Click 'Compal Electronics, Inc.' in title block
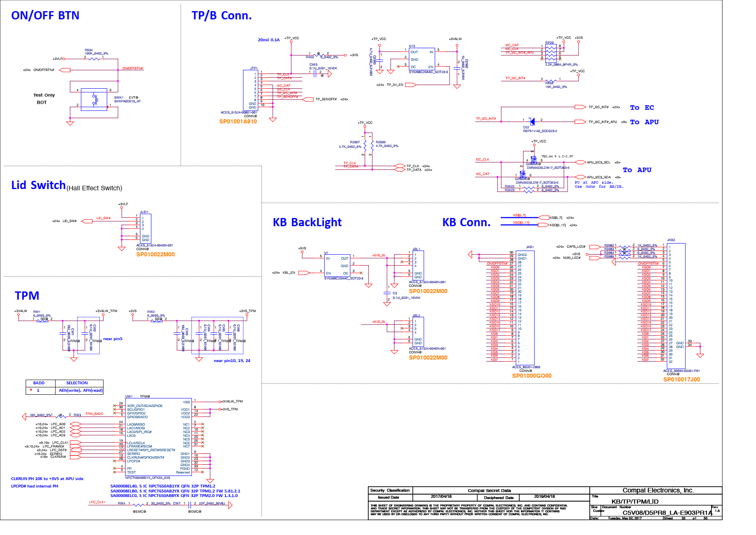 (658, 490)
